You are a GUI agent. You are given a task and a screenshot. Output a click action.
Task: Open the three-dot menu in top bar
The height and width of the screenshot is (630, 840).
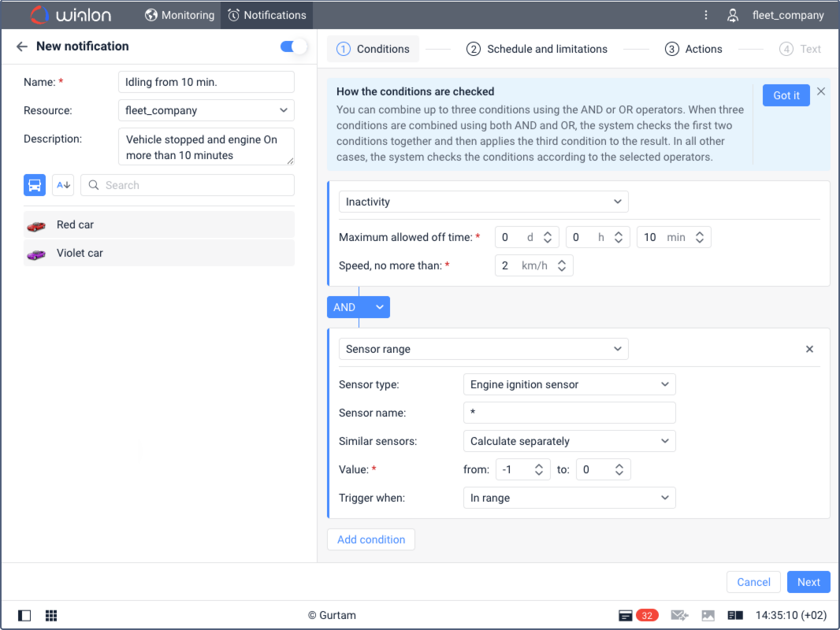706,15
